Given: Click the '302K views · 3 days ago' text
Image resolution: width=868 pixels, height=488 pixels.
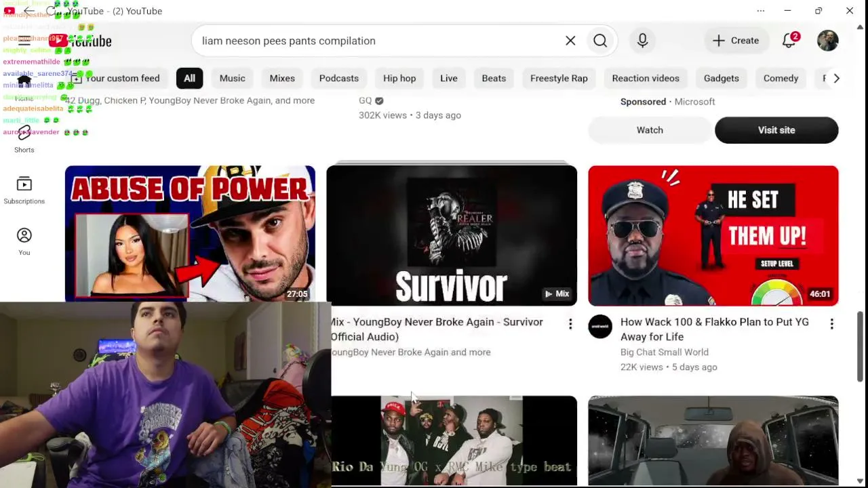Looking at the screenshot, I should tap(410, 115).
